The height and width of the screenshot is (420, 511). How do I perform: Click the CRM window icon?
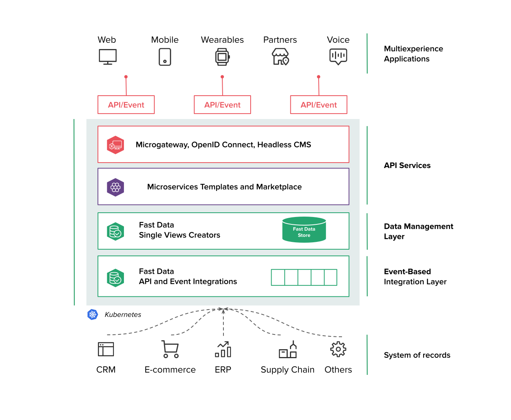point(106,349)
